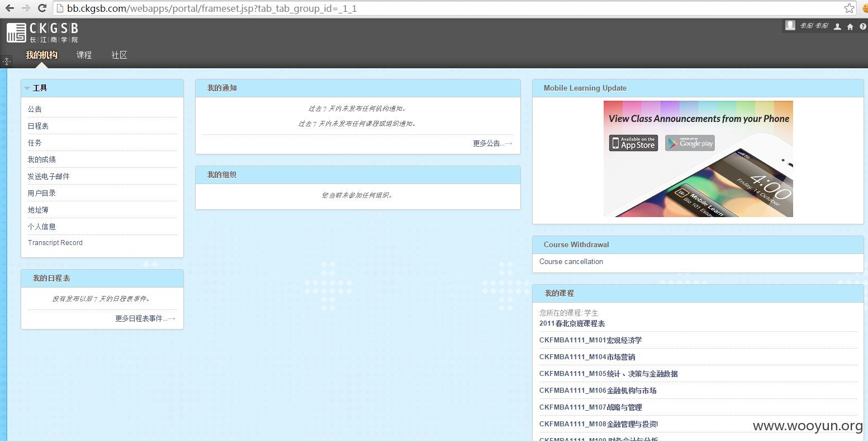Image resolution: width=868 pixels, height=442 pixels.
Task: Switch to the 我的机构 tab
Action: click(41, 55)
